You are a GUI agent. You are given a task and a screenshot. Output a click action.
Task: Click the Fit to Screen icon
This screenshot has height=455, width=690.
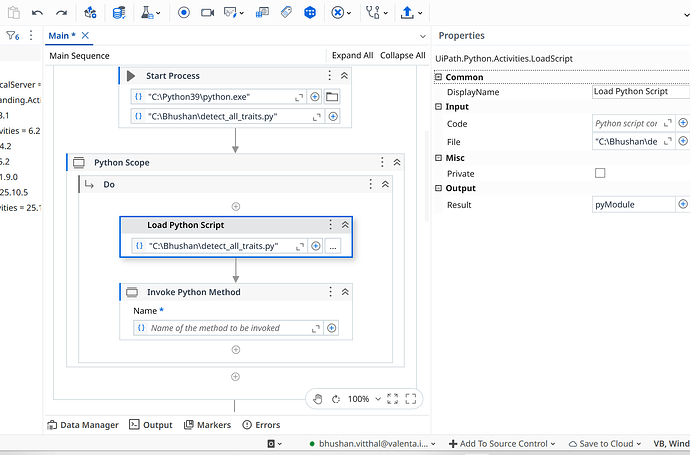(393, 399)
